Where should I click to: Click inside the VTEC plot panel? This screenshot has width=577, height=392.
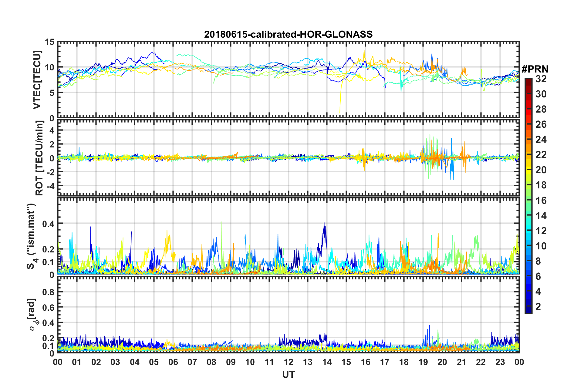[x=288, y=79]
